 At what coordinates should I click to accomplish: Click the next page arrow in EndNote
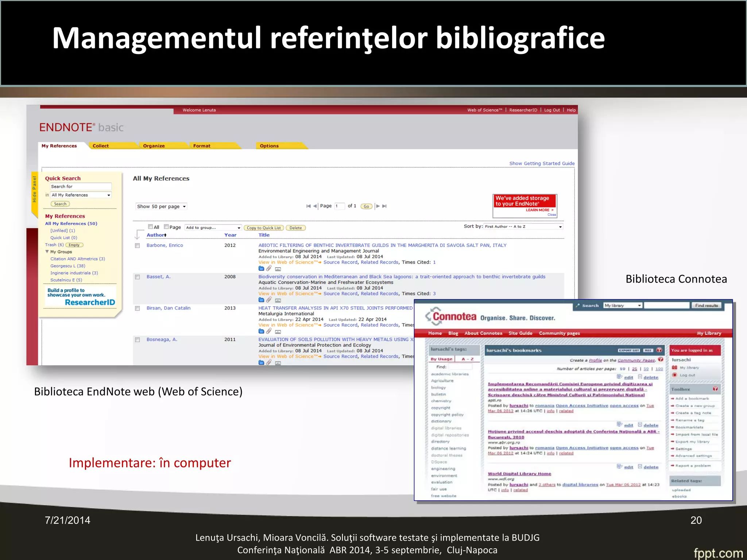378,206
